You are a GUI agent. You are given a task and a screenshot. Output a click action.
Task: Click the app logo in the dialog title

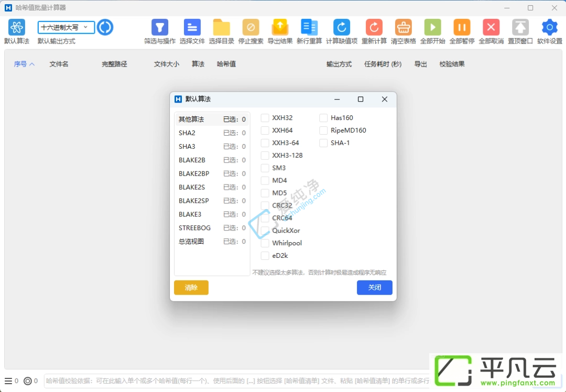coord(178,99)
